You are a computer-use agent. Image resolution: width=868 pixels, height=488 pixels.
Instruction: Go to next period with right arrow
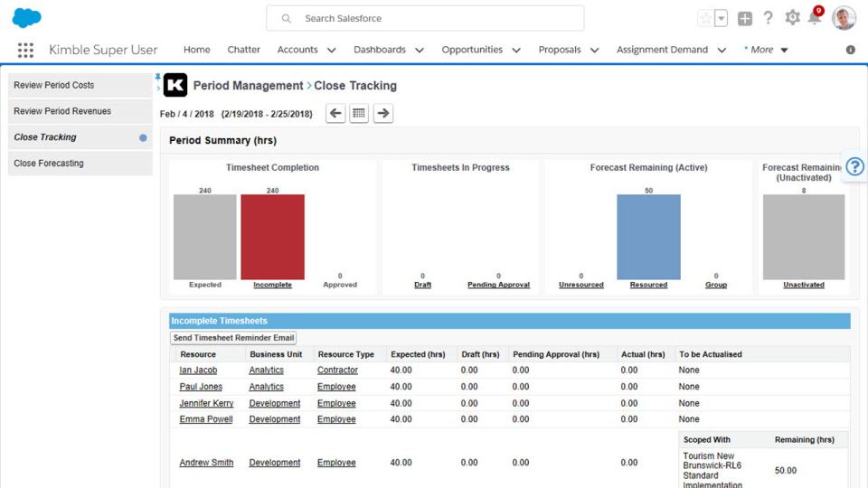click(x=382, y=114)
